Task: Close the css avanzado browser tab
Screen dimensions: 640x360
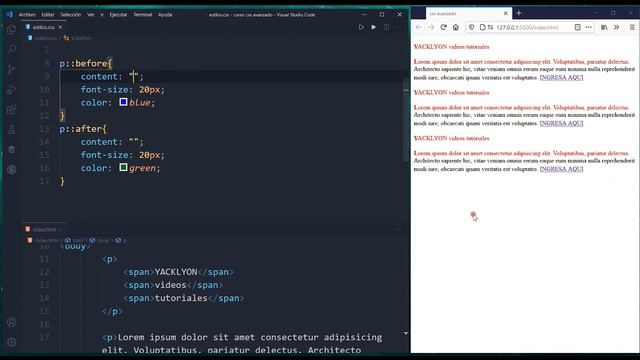Action: 506,13
